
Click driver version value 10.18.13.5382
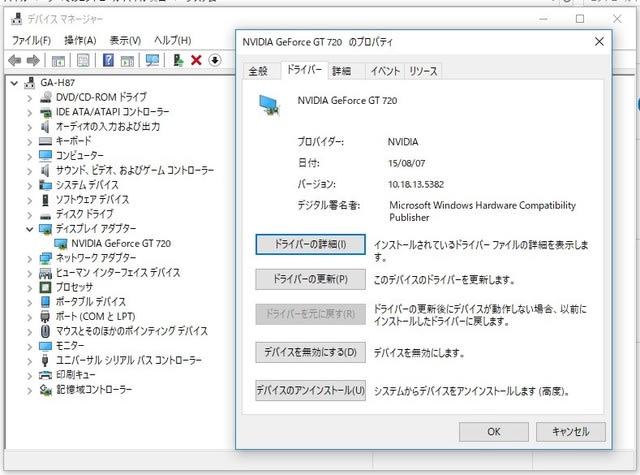pos(416,184)
